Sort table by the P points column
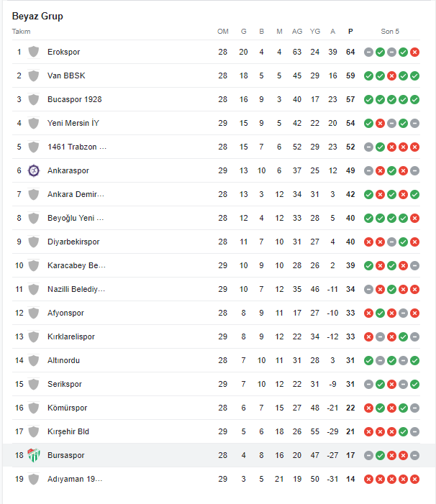436x504 pixels. tap(350, 32)
